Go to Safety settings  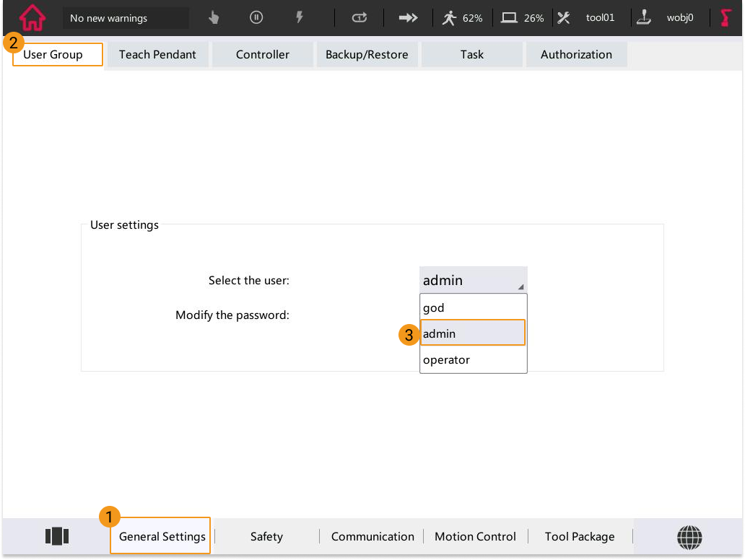click(x=266, y=537)
